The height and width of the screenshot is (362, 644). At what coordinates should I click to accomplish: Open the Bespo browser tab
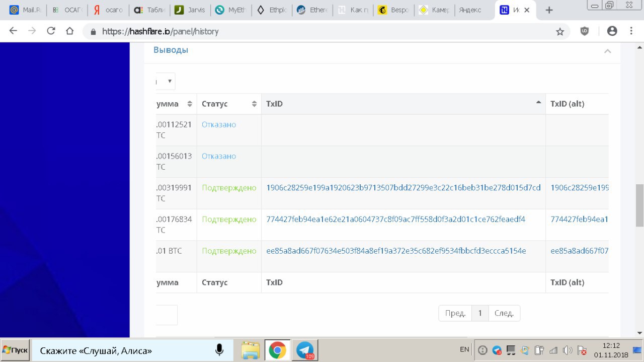(394, 10)
